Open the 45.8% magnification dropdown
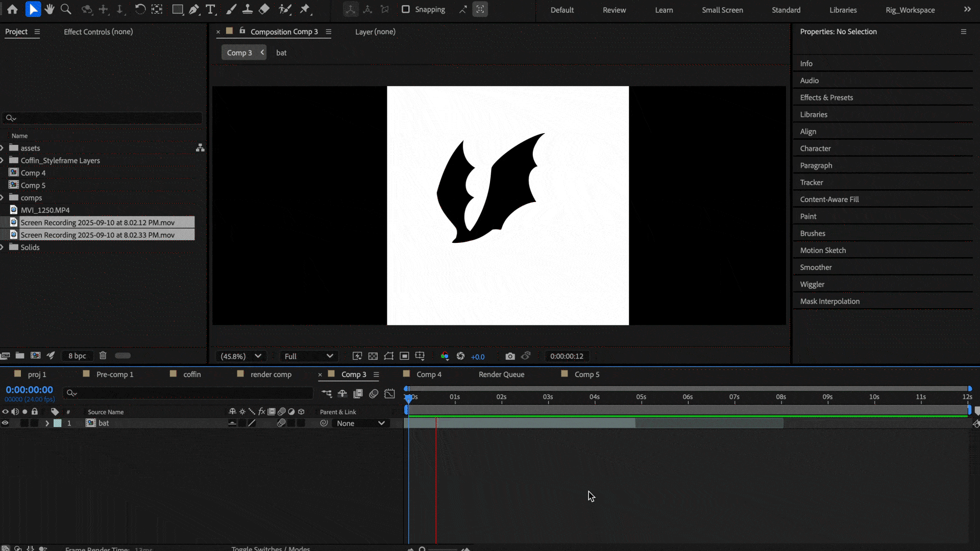The width and height of the screenshot is (980, 551). (240, 356)
